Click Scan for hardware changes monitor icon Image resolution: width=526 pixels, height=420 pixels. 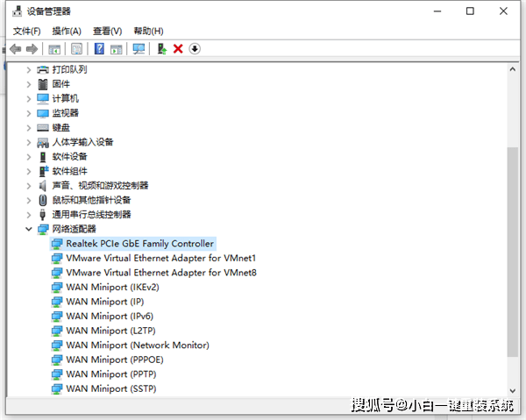139,49
